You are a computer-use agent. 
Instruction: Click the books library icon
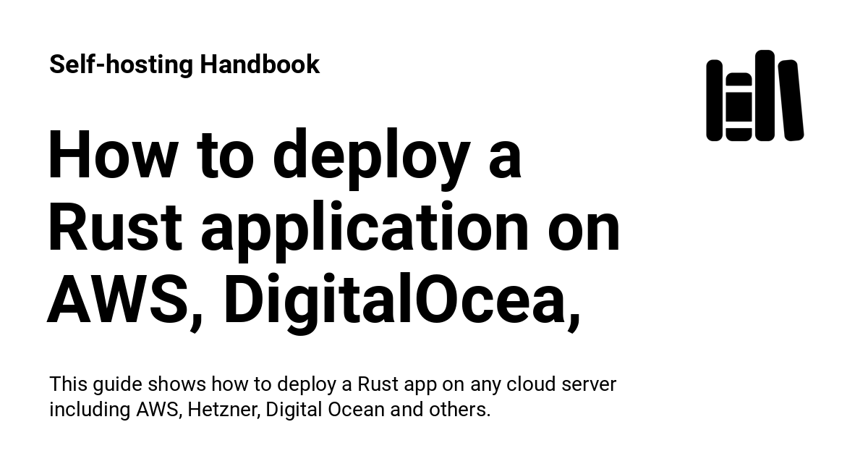[754, 96]
